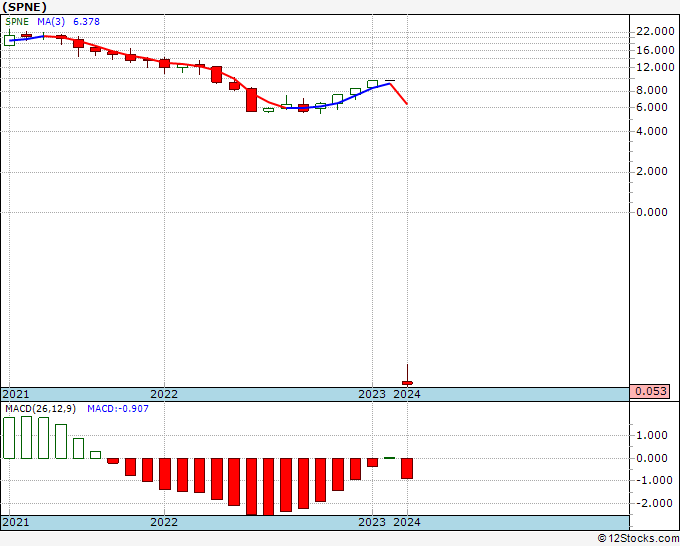Select 2021 on the MACD panel time axis
The image size is (680, 546).
(x=16, y=522)
